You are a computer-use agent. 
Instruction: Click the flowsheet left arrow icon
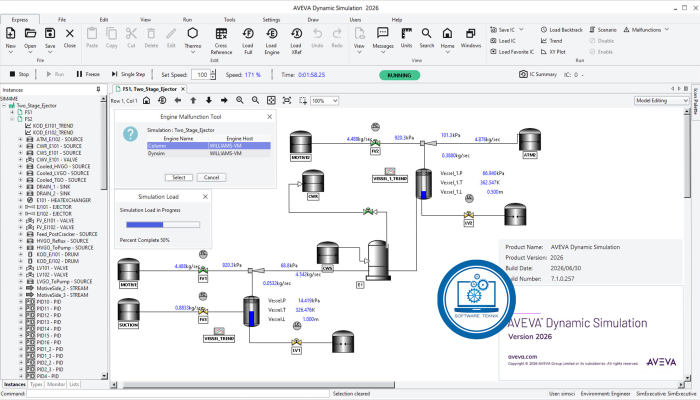178,100
